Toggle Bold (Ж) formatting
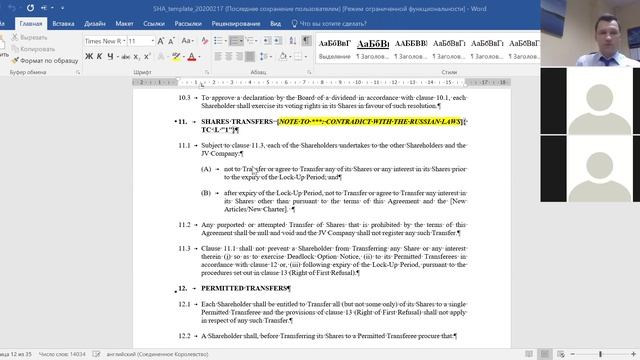This screenshot has width=640, height=360. [89, 57]
